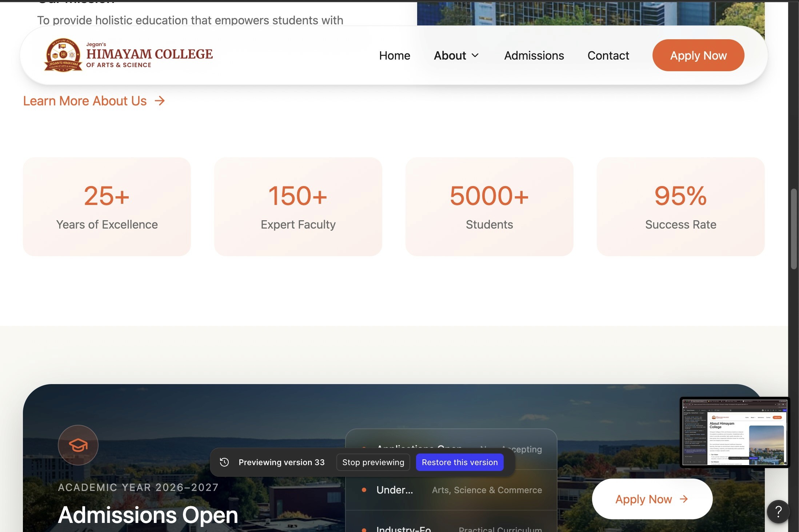Click 'Previewing version 33' label
799x532 pixels.
point(281,462)
